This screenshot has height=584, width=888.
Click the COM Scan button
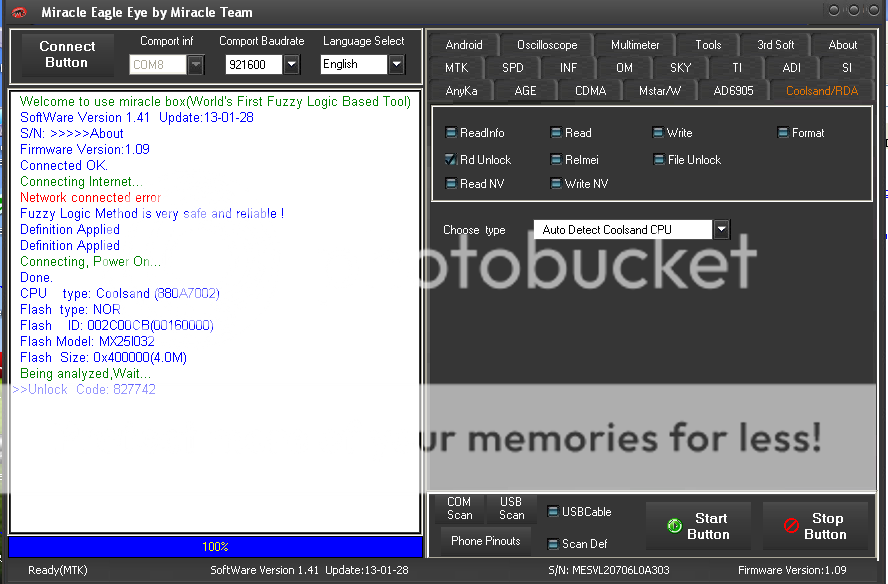click(x=459, y=508)
